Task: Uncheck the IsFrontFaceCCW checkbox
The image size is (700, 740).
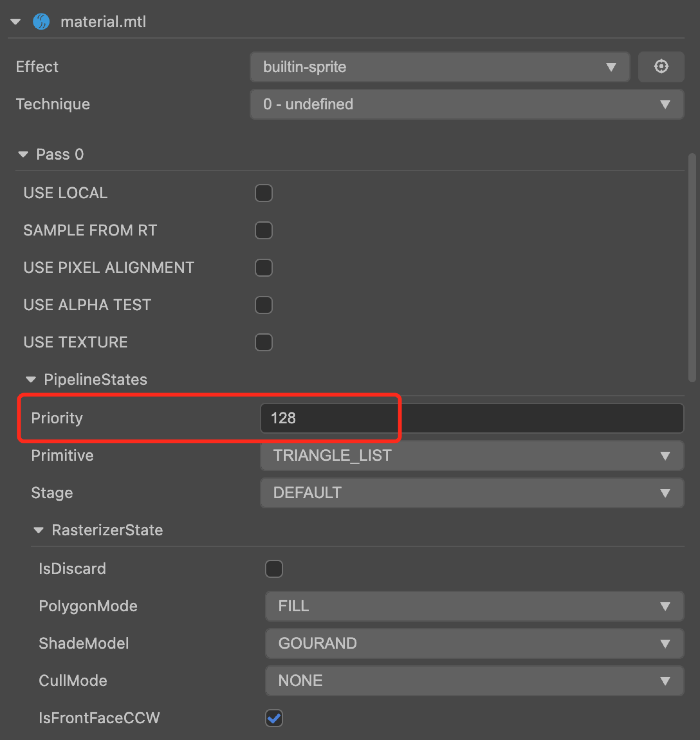Action: pos(274,718)
